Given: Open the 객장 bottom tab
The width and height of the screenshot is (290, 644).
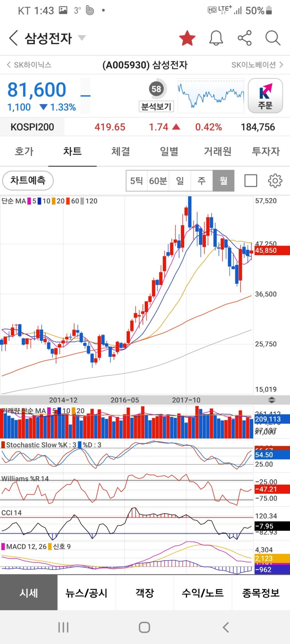Looking at the screenshot, I should coord(145,593).
